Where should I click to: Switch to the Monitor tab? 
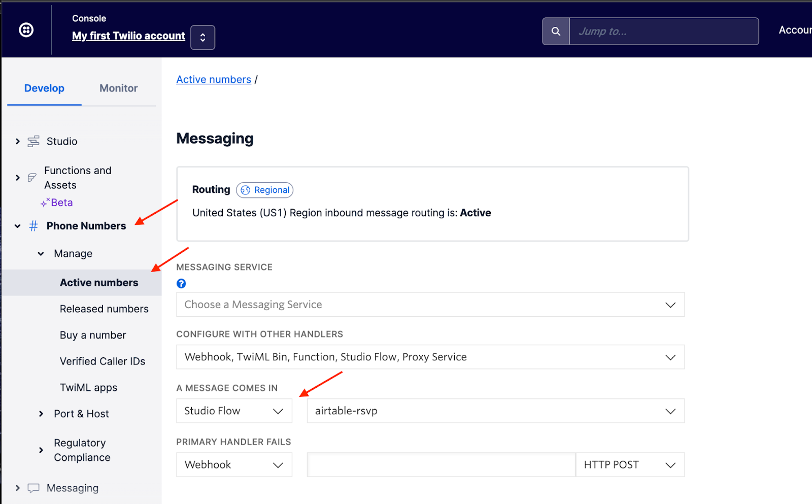[x=118, y=88]
